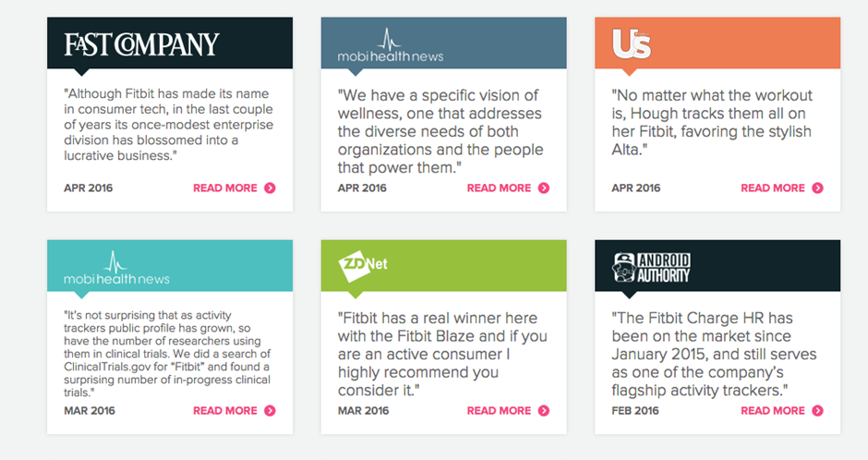
Task: Click the arrow icon beside the Fast Company Read More
Action: coord(270,188)
